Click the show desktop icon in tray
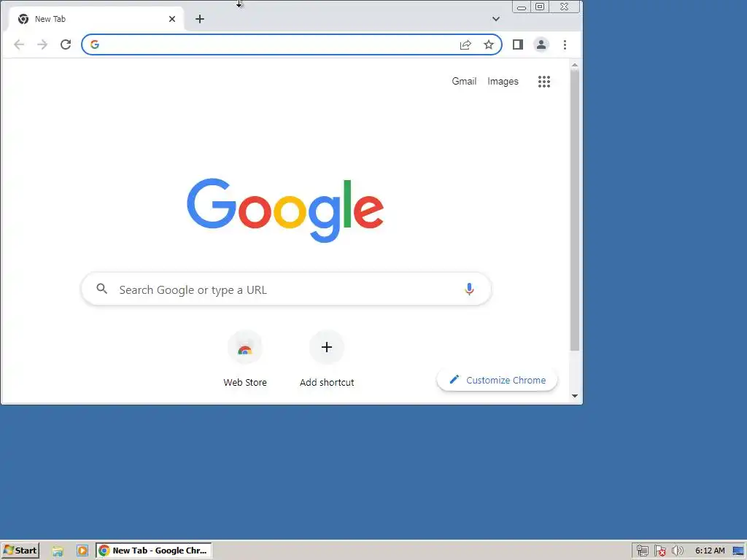The height and width of the screenshot is (560, 747). pos(738,551)
